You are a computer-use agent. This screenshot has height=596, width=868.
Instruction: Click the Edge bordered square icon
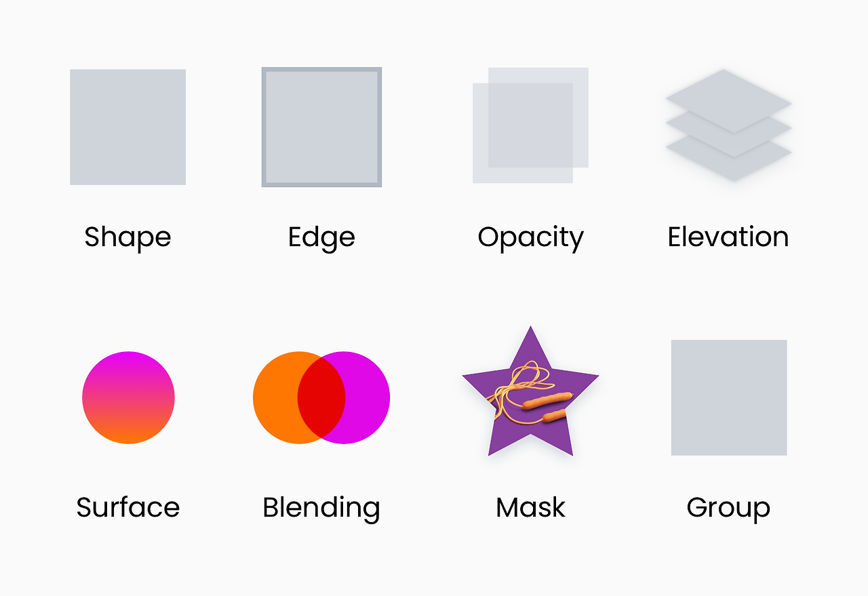(x=321, y=127)
